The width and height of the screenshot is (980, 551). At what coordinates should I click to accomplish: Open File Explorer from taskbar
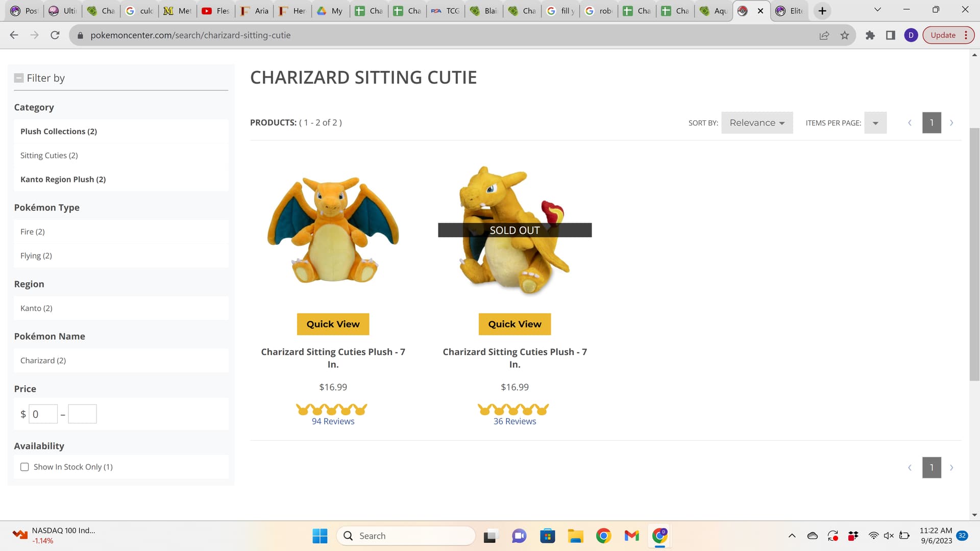(x=576, y=536)
